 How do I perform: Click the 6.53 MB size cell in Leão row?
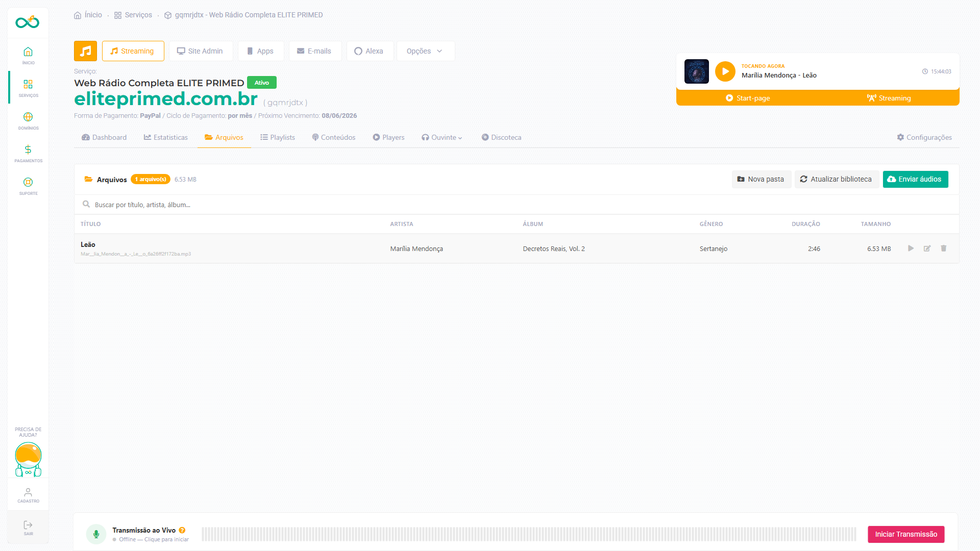[x=879, y=248]
